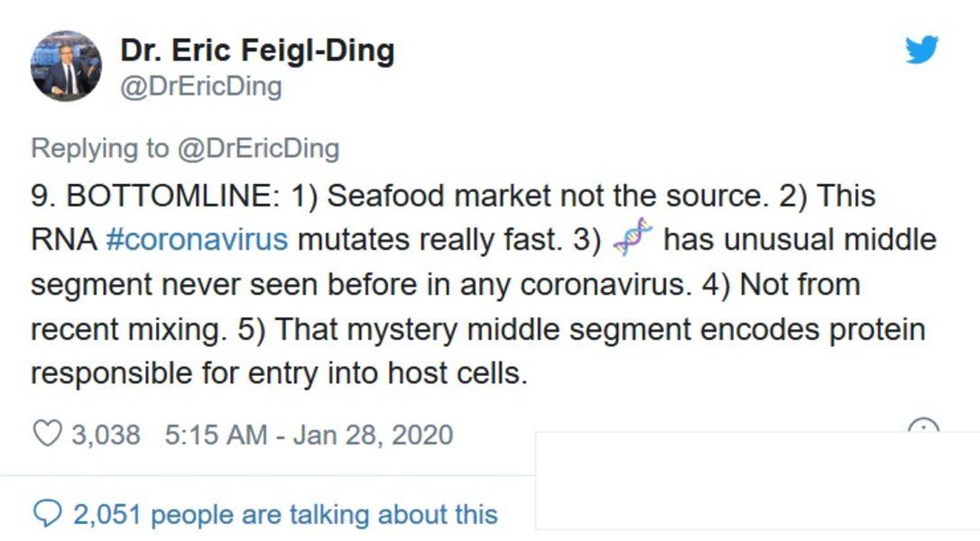Click @DrEricDing in the Replying to line
980x541 pixels.
pyautogui.click(x=258, y=149)
